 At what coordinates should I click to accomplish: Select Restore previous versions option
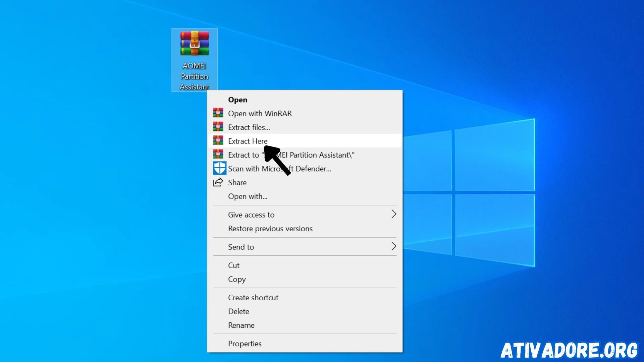tap(270, 228)
